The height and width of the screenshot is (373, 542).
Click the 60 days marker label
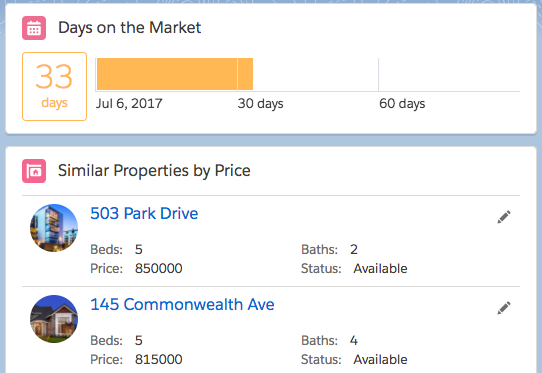pos(402,103)
